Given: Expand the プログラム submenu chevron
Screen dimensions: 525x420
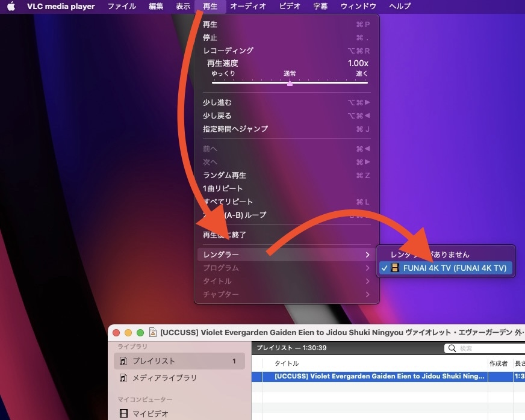Looking at the screenshot, I should (367, 268).
